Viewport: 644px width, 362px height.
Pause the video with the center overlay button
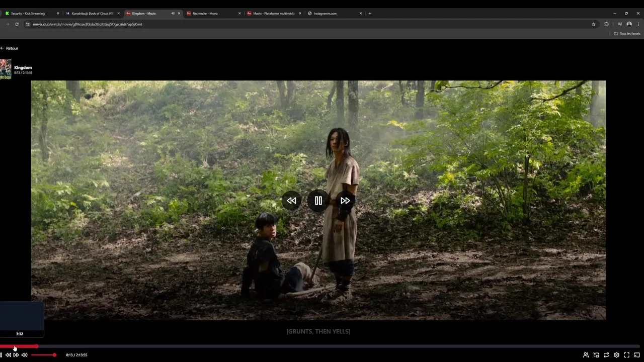[x=318, y=201]
